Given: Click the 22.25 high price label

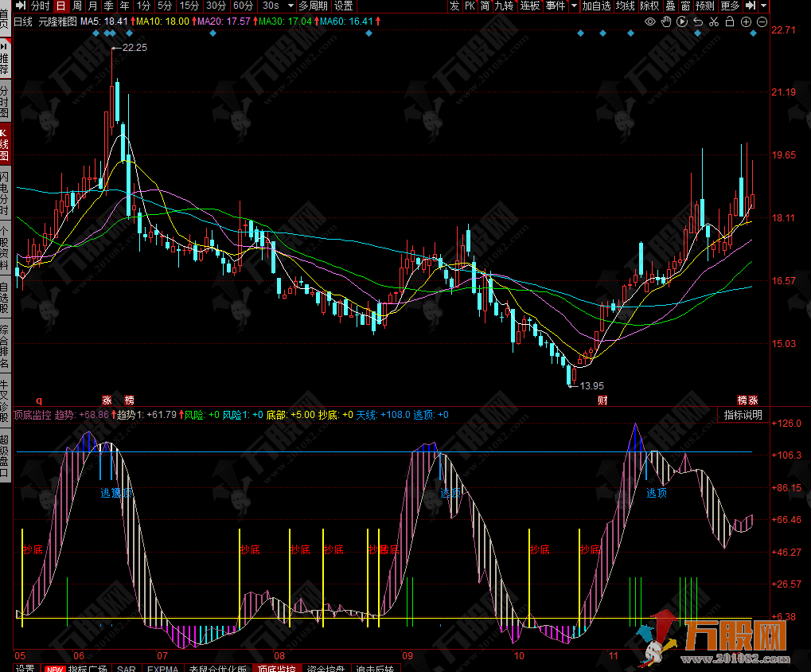Looking at the screenshot, I should point(135,48).
